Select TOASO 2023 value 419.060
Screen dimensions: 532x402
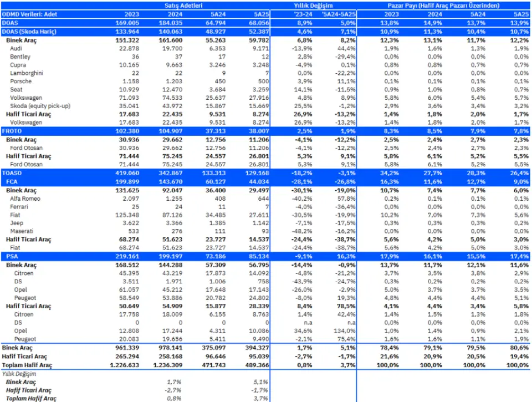pyautogui.click(x=127, y=173)
